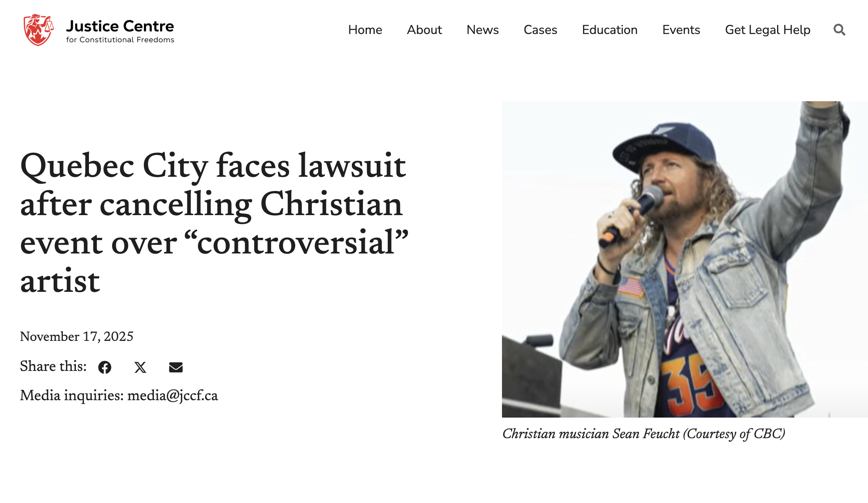Image resolution: width=868 pixels, height=503 pixels.
Task: Click the photo caption crediting CBC
Action: click(643, 434)
